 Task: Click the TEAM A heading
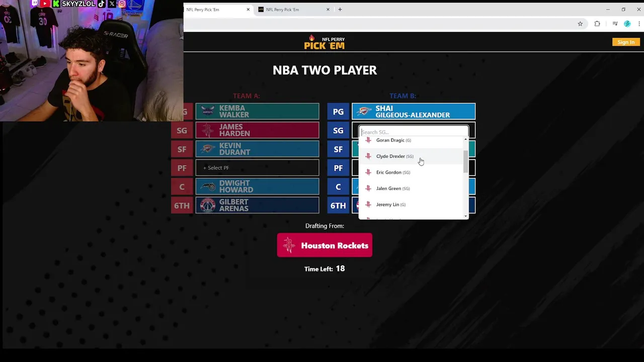click(247, 96)
